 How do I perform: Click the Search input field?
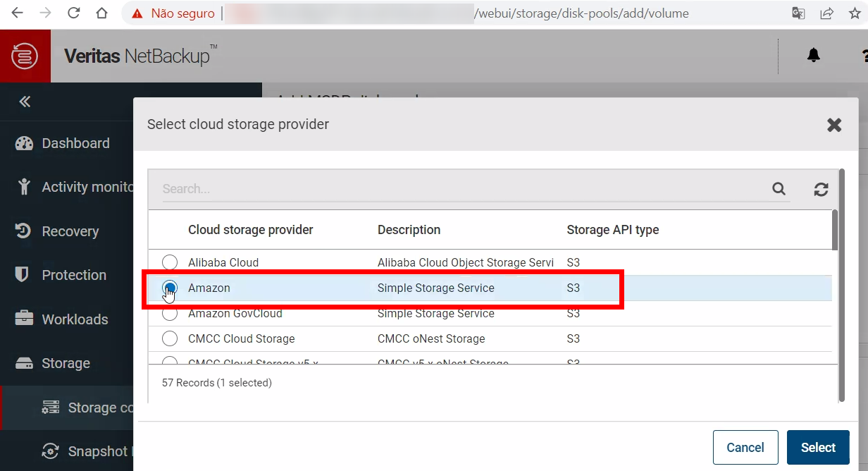click(x=465, y=189)
